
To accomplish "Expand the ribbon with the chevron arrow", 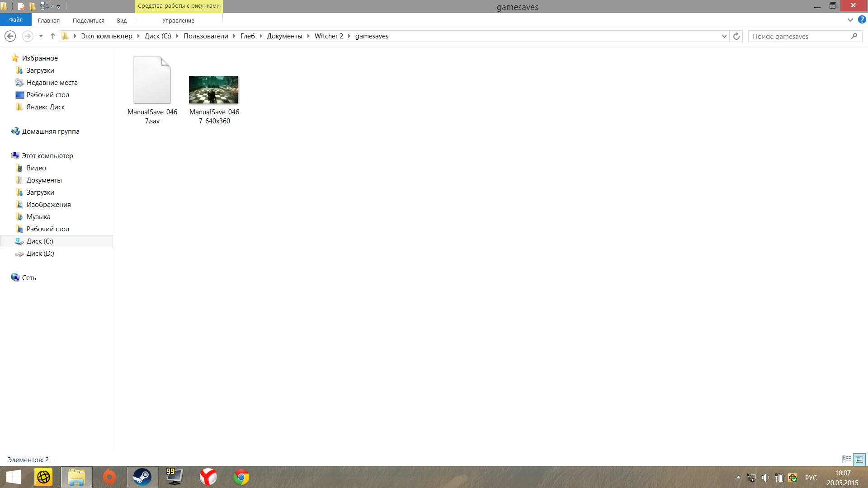I will pos(850,20).
